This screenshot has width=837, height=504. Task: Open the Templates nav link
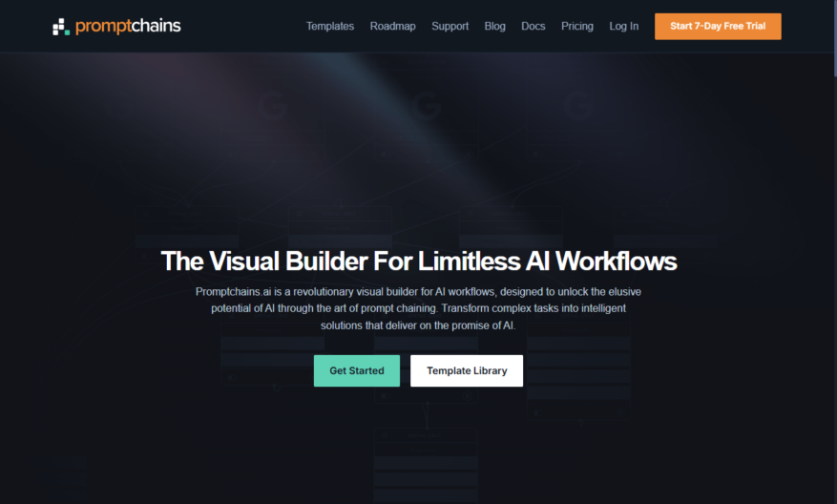coord(330,26)
